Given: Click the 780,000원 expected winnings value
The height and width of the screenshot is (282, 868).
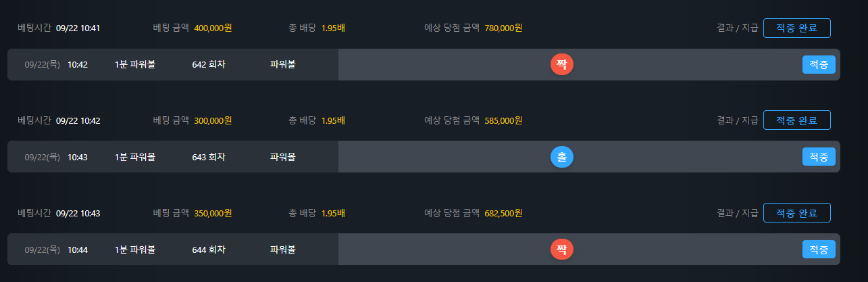Looking at the screenshot, I should point(503,28).
